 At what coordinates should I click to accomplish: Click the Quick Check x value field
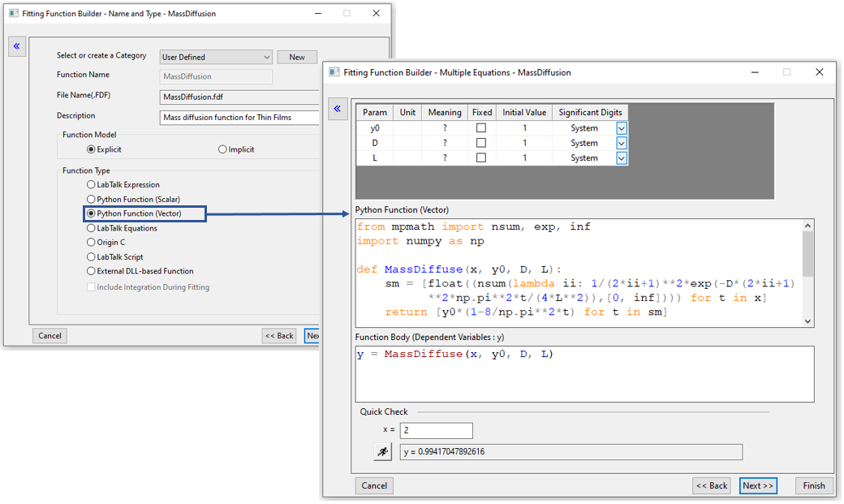click(436, 430)
